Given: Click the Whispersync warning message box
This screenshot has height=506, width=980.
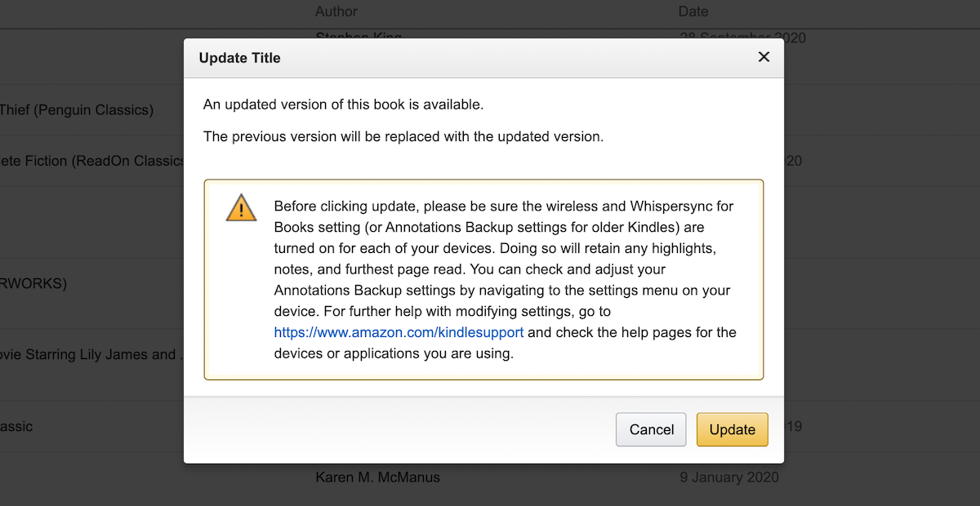Looking at the screenshot, I should pos(483,280).
